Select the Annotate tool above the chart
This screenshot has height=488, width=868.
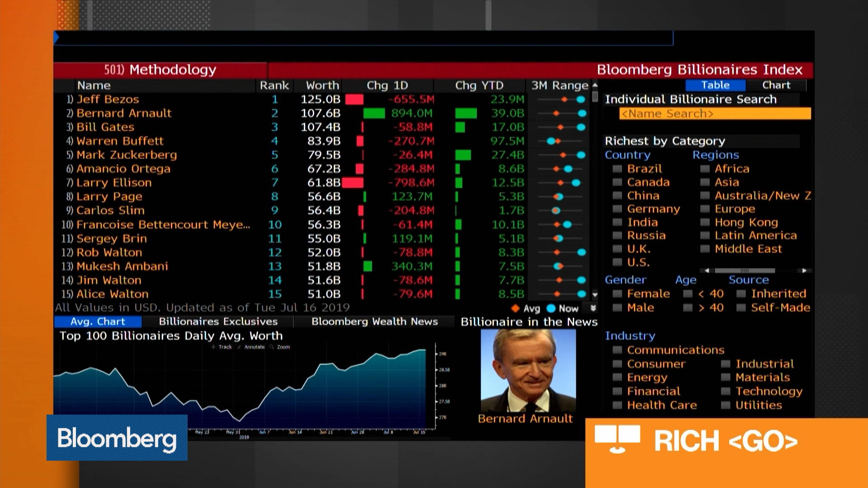click(251, 347)
